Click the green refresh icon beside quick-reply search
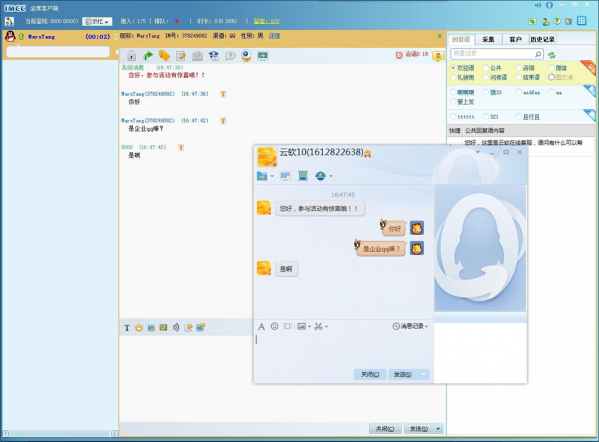This screenshot has height=442, width=599. (x=551, y=55)
